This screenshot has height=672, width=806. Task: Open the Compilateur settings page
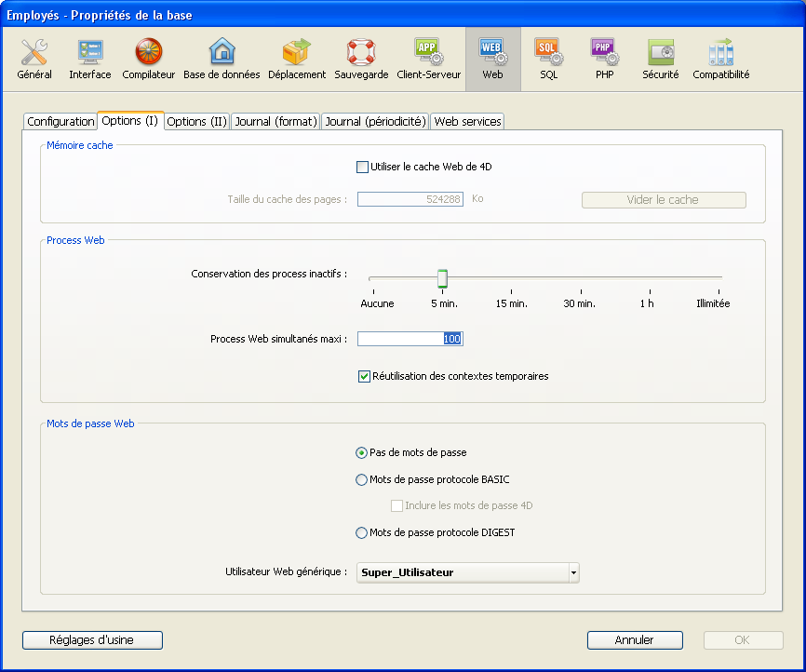148,59
